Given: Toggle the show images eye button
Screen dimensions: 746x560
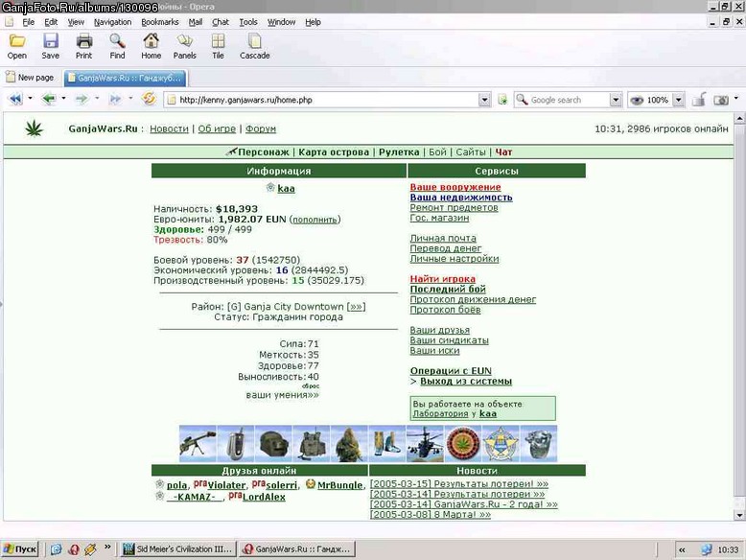Looking at the screenshot, I should click(637, 100).
